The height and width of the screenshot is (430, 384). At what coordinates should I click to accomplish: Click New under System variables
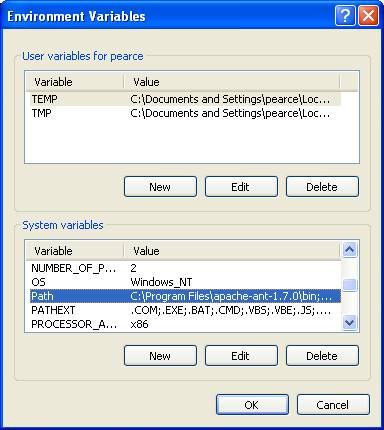click(x=160, y=356)
